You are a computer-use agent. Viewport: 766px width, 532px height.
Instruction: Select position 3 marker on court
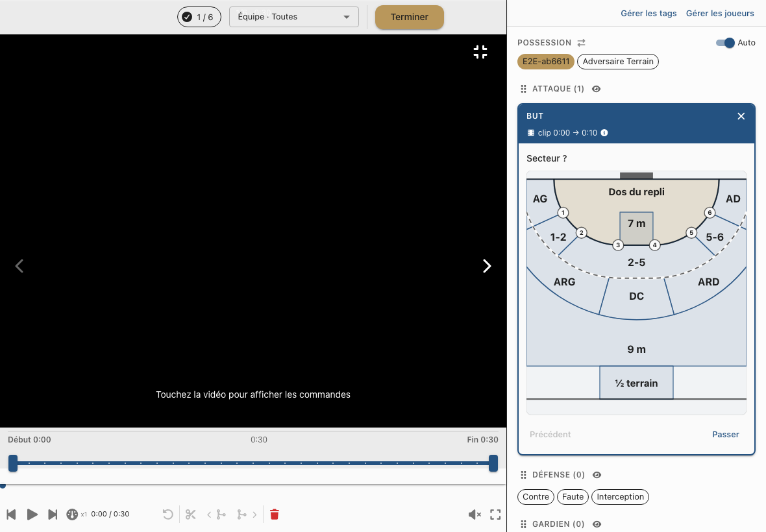click(618, 245)
